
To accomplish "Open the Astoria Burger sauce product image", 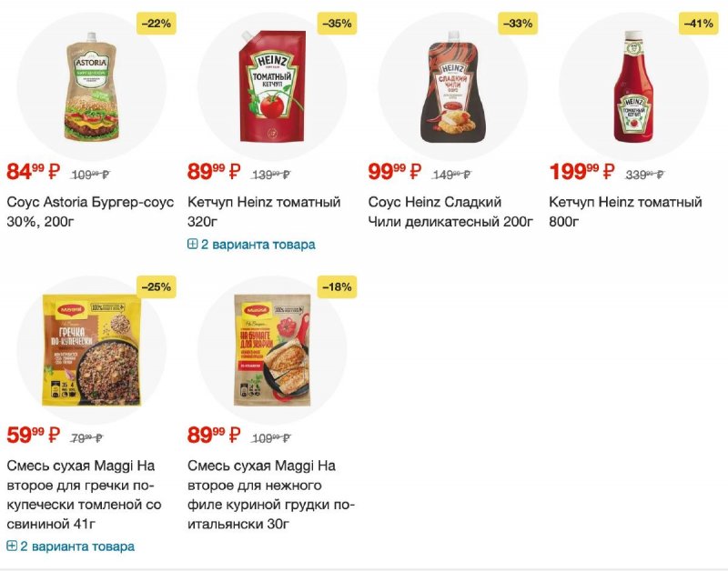I will coord(92,86).
